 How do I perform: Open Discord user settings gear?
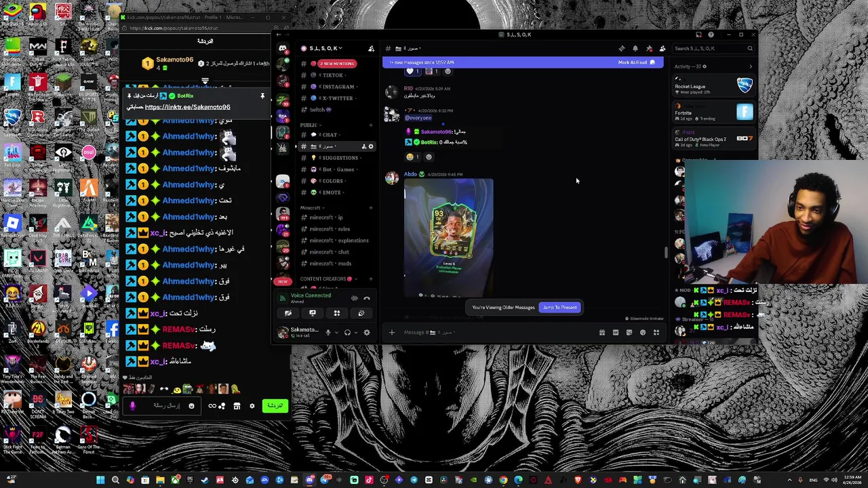[367, 332]
